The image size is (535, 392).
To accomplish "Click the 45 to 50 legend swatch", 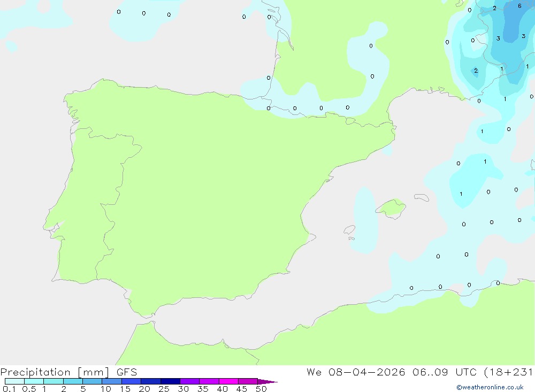I will [x=248, y=381].
